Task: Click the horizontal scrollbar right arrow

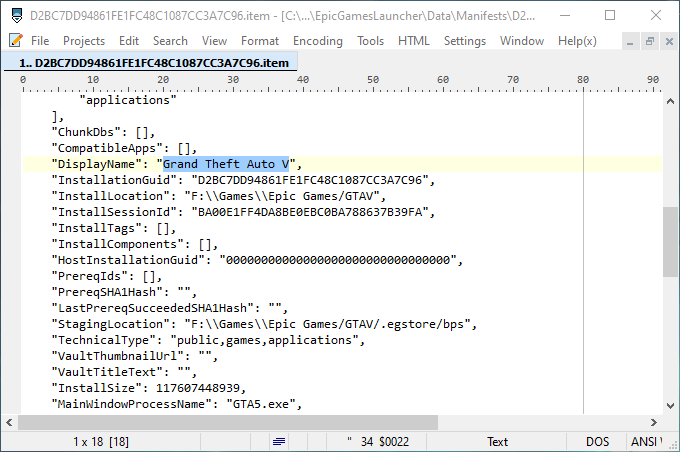Action: [654, 422]
